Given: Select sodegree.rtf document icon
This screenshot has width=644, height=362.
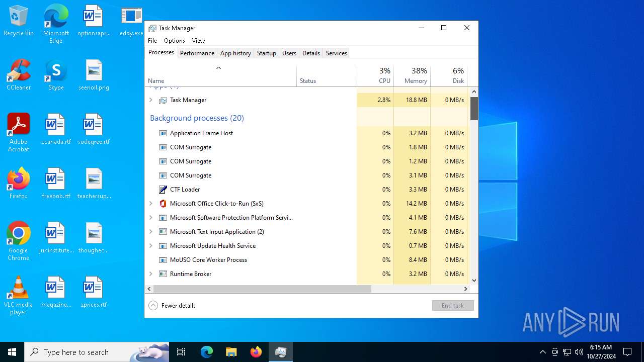Looking at the screenshot, I should pos(94,129).
